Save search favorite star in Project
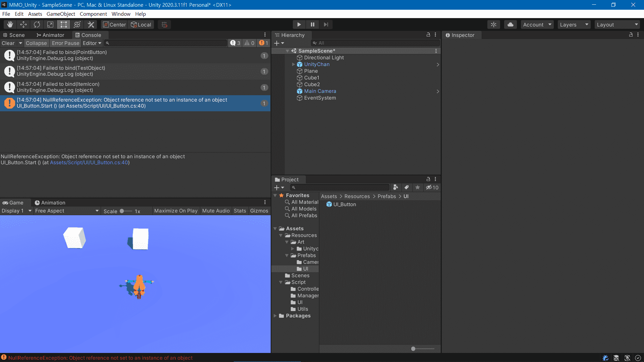The image size is (644, 362). pos(418,187)
